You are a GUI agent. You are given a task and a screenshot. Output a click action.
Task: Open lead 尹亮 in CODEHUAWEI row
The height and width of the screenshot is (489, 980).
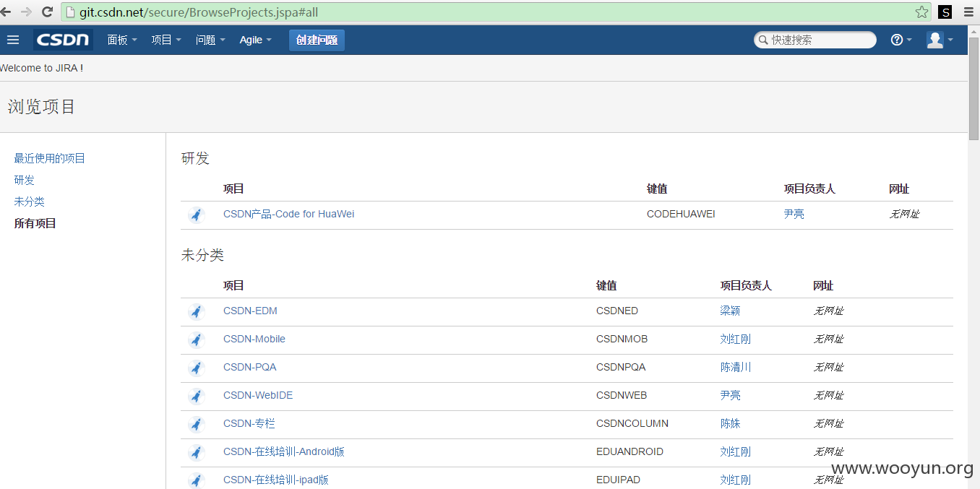794,214
